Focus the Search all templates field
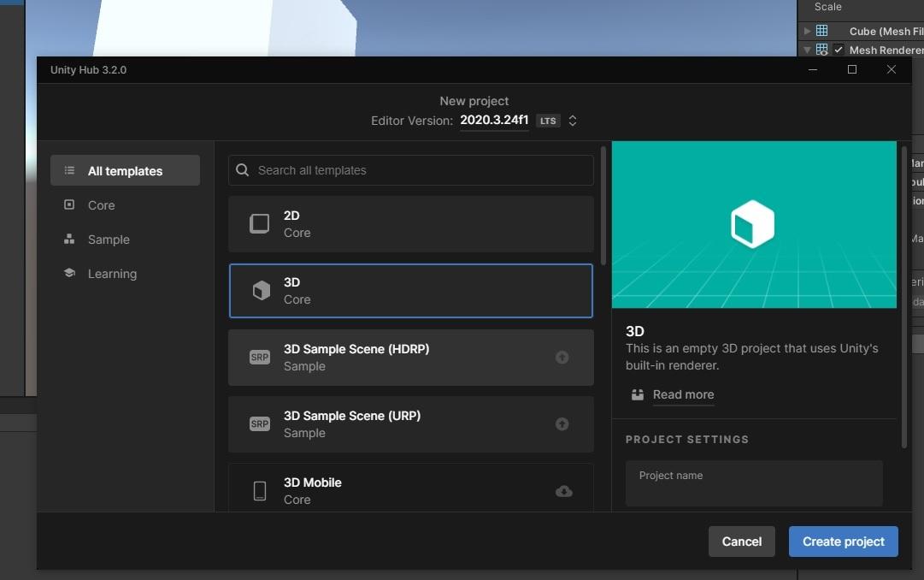The height and width of the screenshot is (580, 924). coord(411,170)
